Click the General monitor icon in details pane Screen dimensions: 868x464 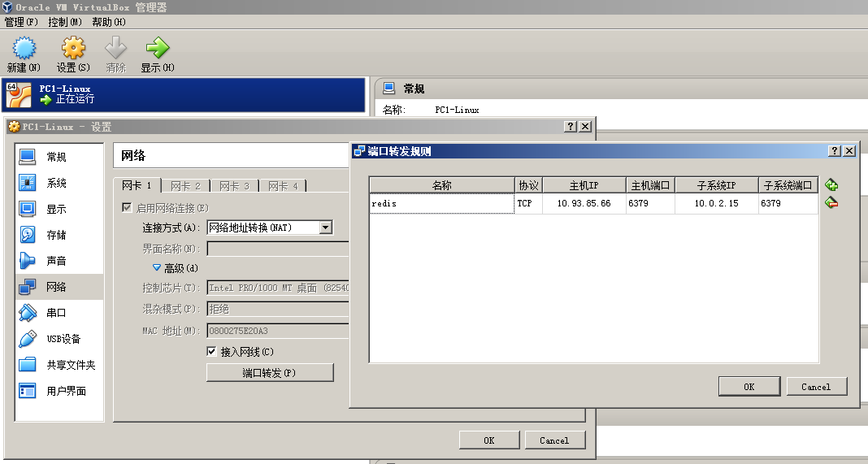[x=389, y=88]
